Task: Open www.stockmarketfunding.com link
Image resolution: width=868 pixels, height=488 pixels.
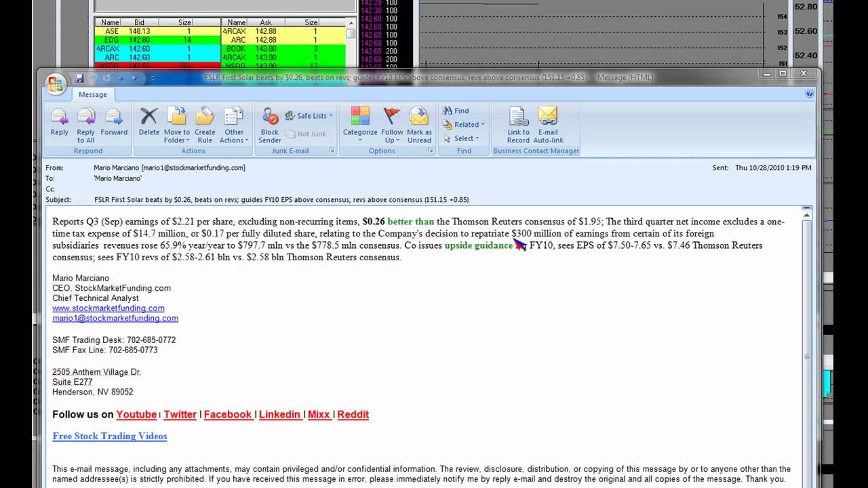Action: pyautogui.click(x=108, y=308)
